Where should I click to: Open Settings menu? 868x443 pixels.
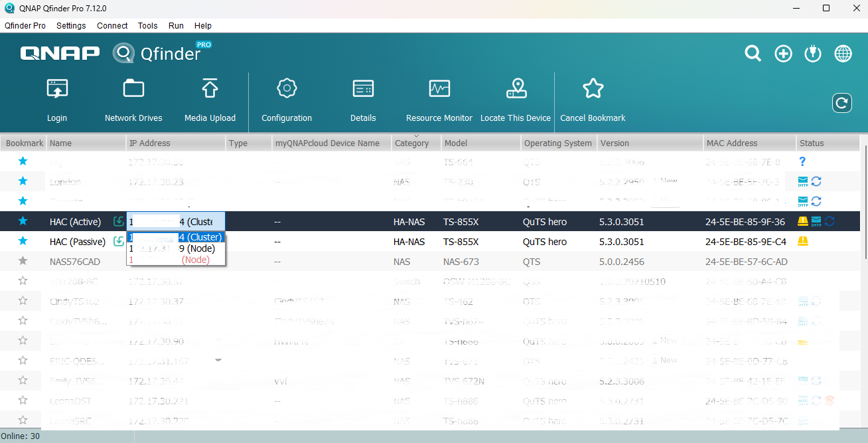coord(71,26)
